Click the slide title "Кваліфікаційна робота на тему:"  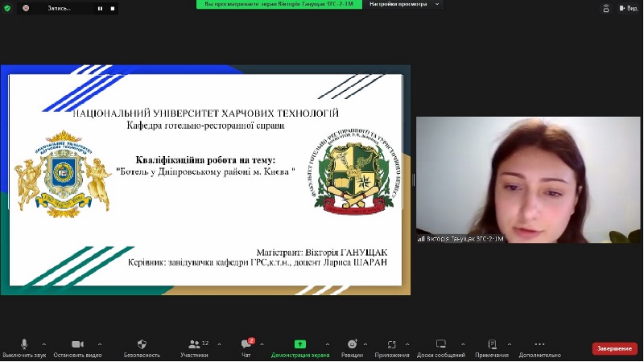(205, 160)
